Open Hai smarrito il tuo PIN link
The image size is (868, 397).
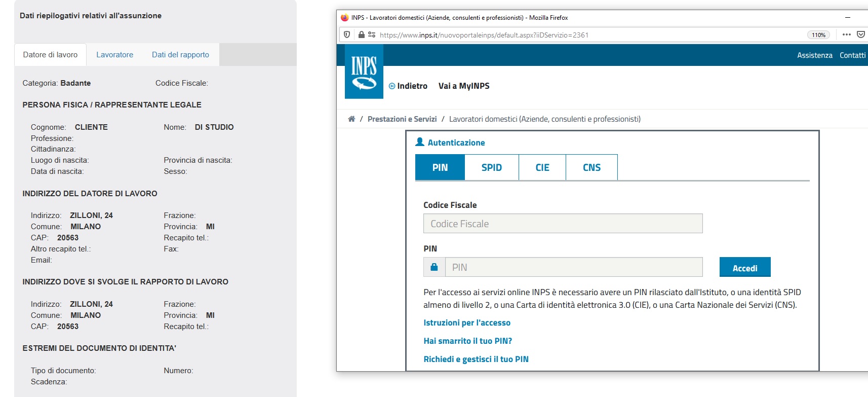click(x=468, y=341)
